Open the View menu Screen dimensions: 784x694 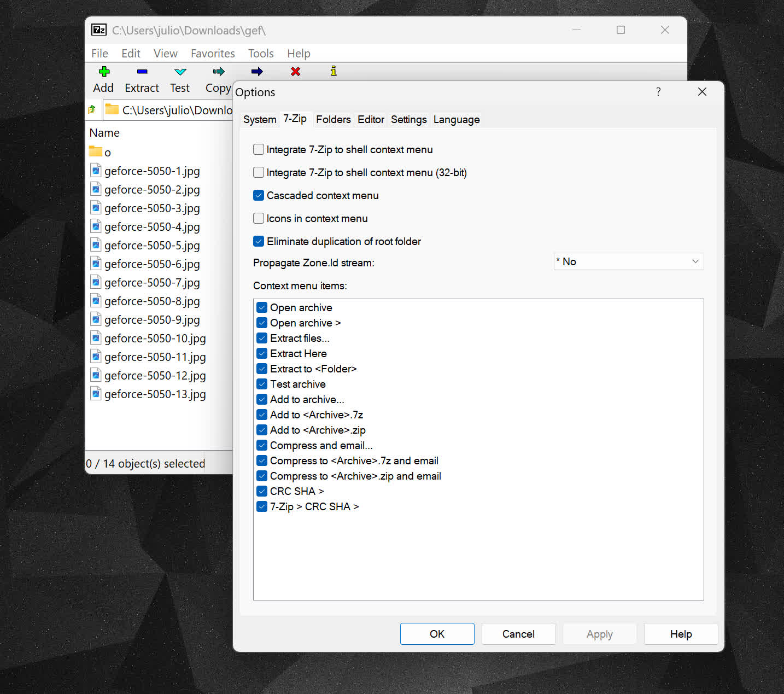coord(165,53)
